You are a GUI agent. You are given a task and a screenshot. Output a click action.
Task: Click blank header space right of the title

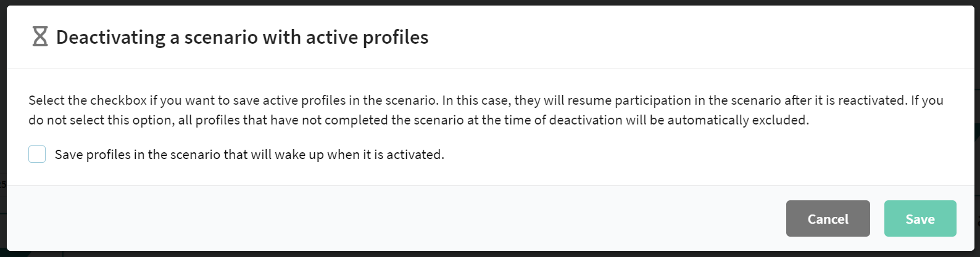[697, 37]
